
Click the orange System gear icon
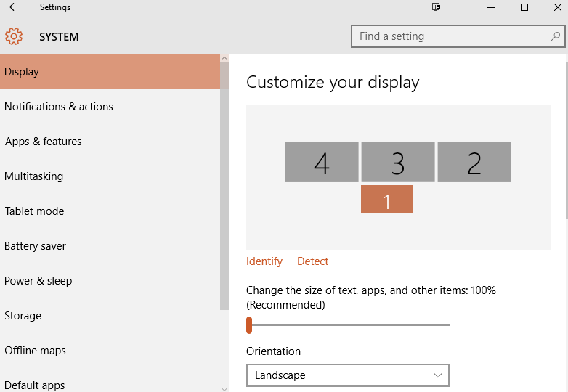pyautogui.click(x=14, y=36)
